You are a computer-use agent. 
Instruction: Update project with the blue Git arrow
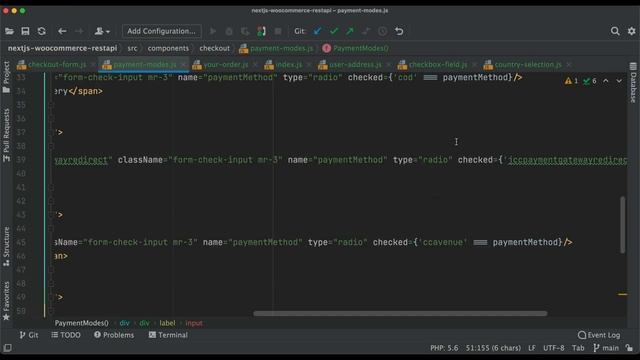[317, 31]
